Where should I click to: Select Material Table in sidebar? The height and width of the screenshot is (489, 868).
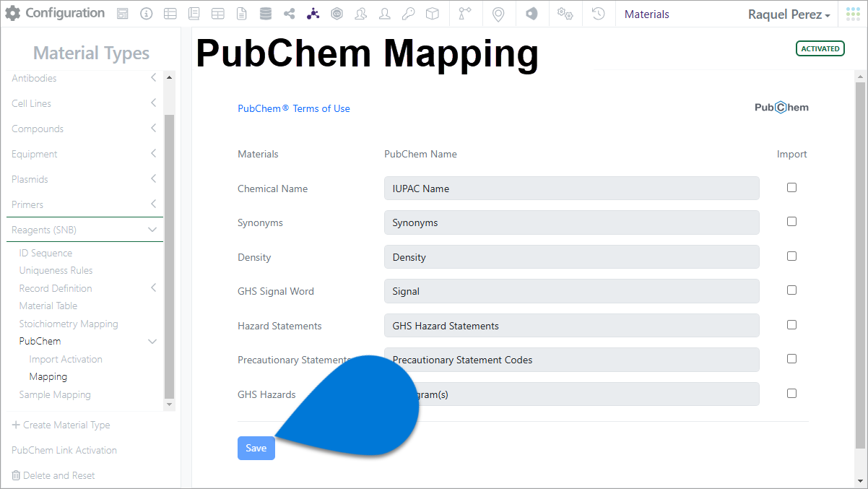[x=48, y=306]
